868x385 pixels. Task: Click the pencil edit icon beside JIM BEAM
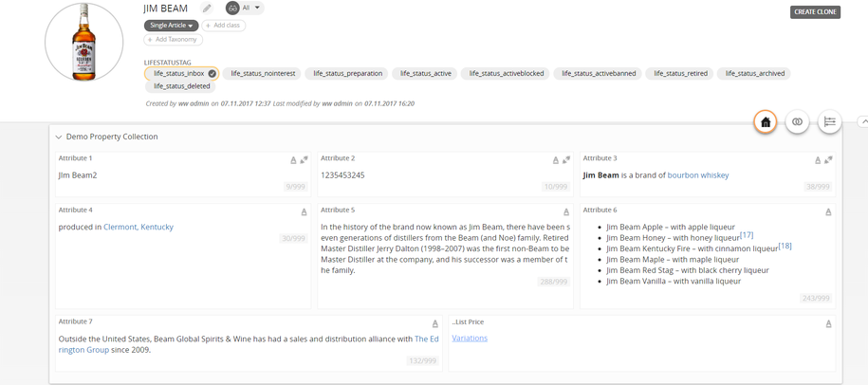coord(207,9)
